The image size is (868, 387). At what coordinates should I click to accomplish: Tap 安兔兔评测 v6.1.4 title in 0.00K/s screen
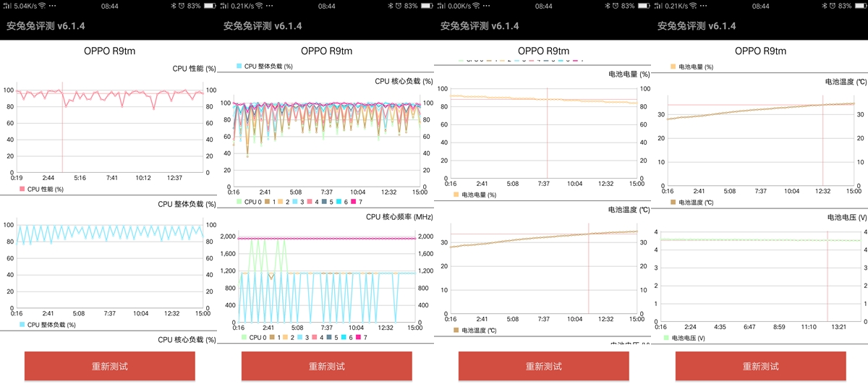click(480, 26)
